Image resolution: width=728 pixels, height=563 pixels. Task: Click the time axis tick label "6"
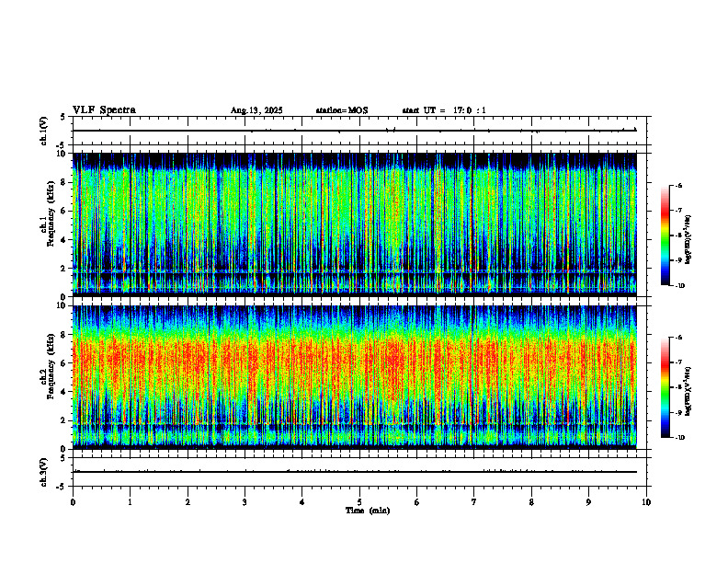tap(417, 502)
